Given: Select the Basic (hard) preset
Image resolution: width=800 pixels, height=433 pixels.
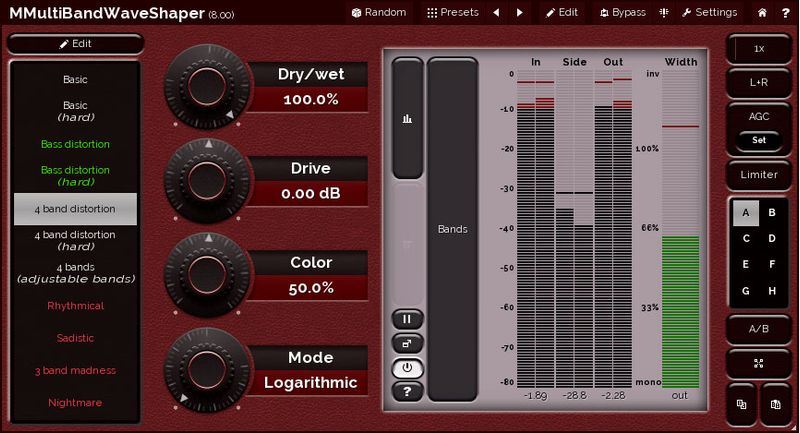Looking at the screenshot, I should point(76,111).
